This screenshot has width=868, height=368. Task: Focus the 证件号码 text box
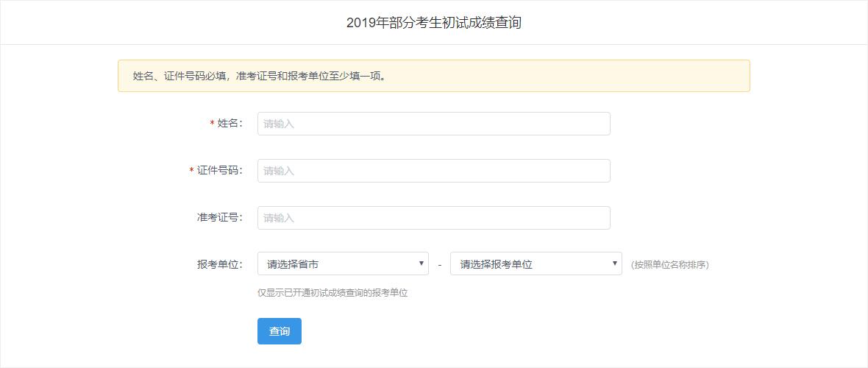click(x=433, y=171)
